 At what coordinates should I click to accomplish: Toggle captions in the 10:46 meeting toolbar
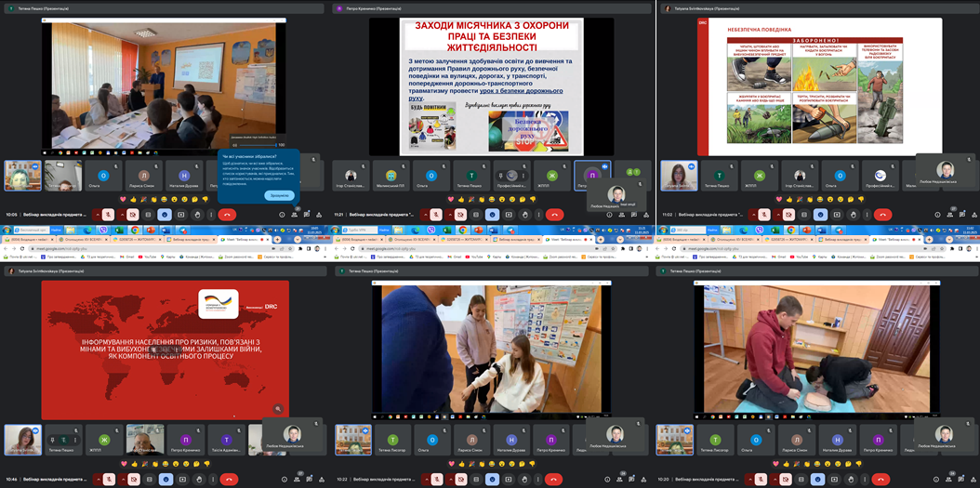pyautogui.click(x=148, y=480)
